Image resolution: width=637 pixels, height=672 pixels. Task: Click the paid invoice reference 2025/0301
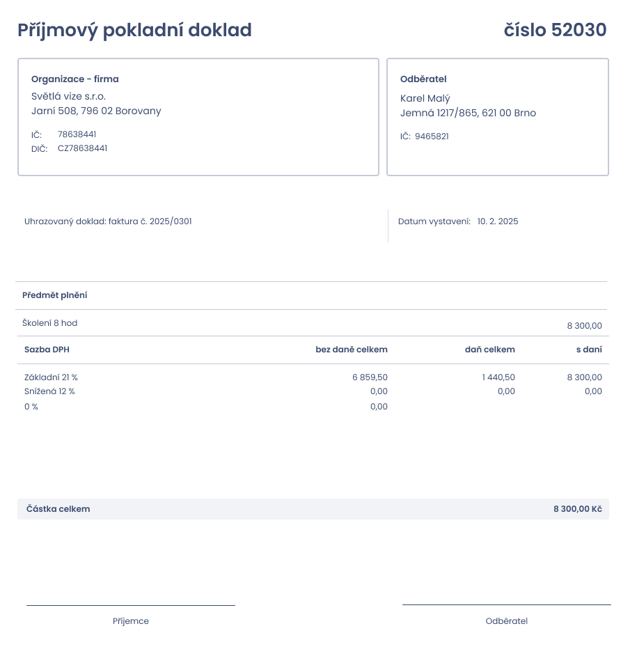pos(171,221)
